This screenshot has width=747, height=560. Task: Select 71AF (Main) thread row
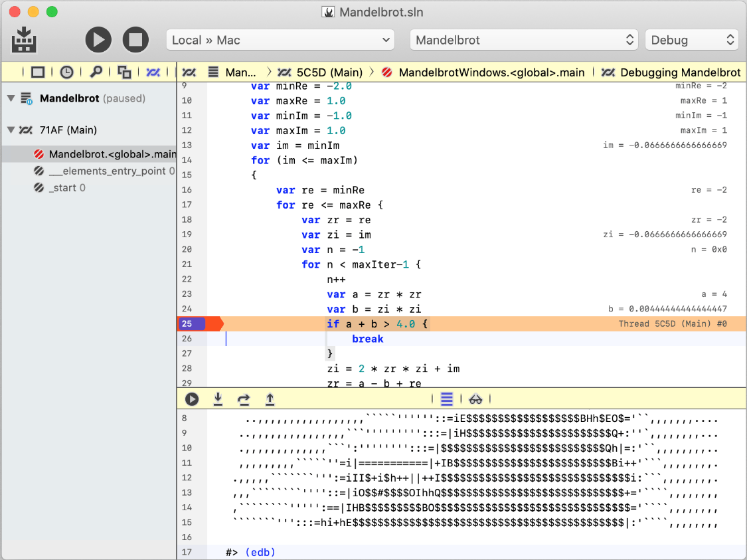coord(89,130)
